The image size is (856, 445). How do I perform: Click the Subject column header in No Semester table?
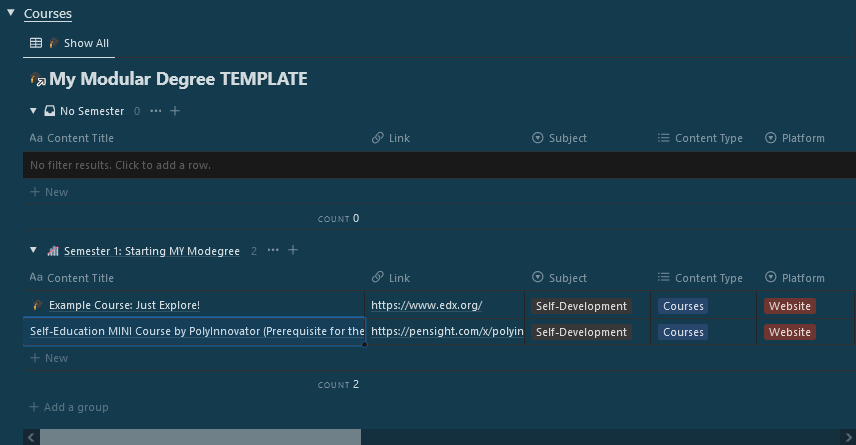(567, 138)
